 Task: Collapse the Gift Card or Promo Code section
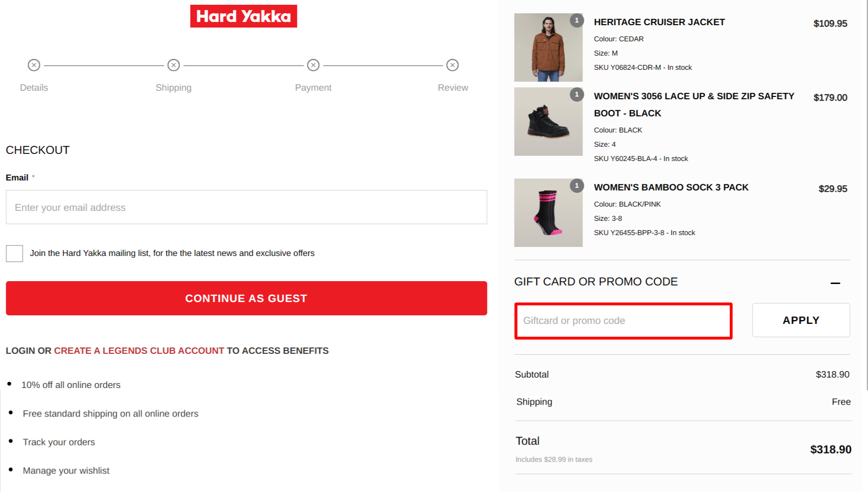836,283
